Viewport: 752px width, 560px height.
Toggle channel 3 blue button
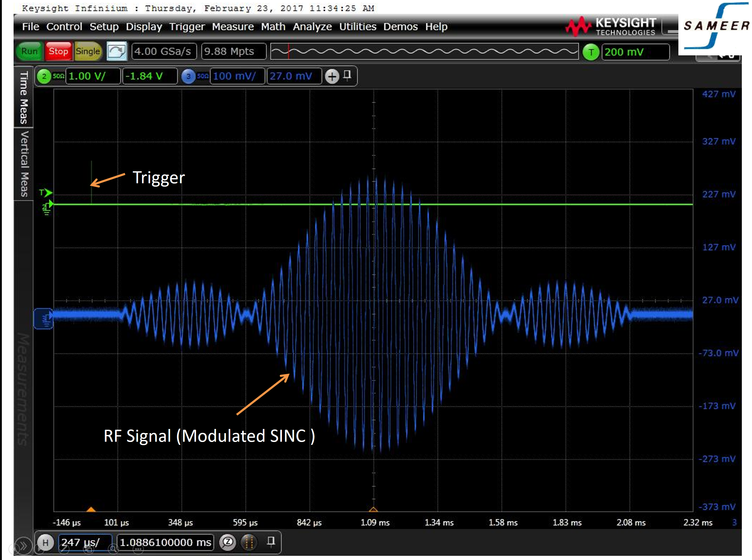click(188, 76)
